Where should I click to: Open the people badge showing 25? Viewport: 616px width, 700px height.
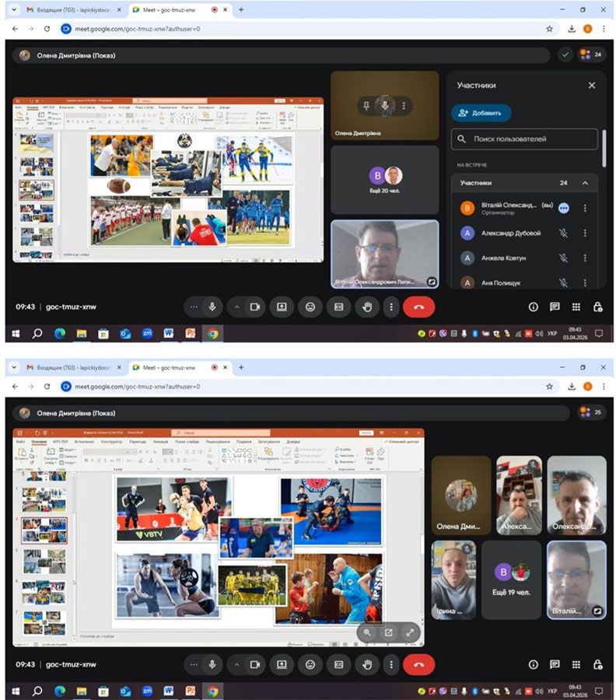click(591, 412)
